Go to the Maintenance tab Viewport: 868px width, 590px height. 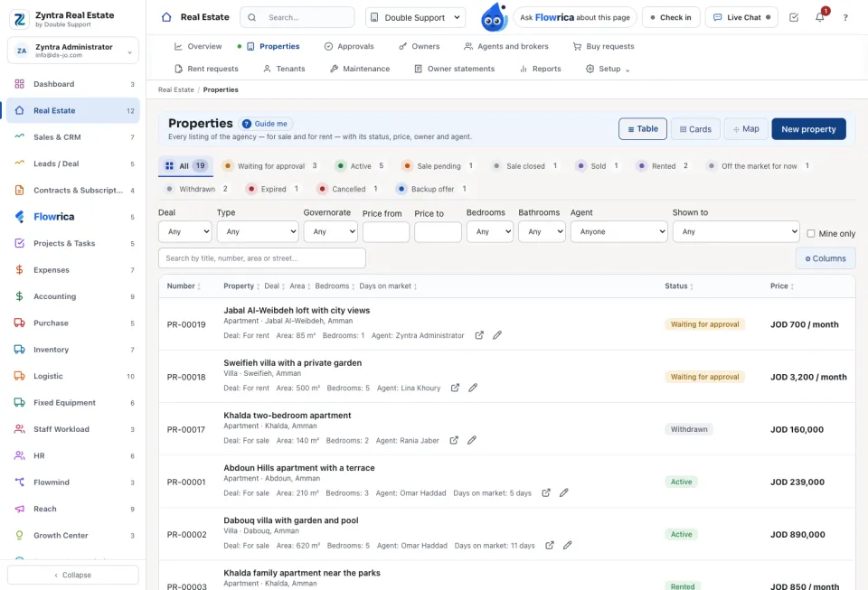(360, 69)
